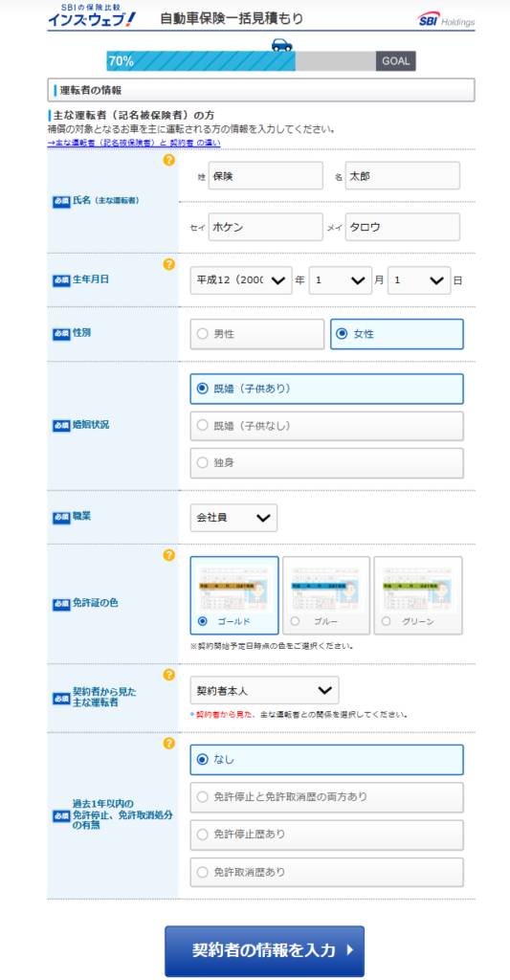Click the 婚姻状況 field label
510x980 pixels.
[91, 425]
